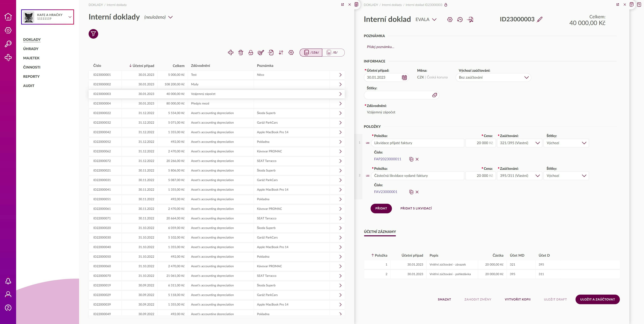Open Štítky Výchozí dropdown of item 1
Image resolution: width=644 pixels, height=324 pixels.
pyautogui.click(x=566, y=143)
